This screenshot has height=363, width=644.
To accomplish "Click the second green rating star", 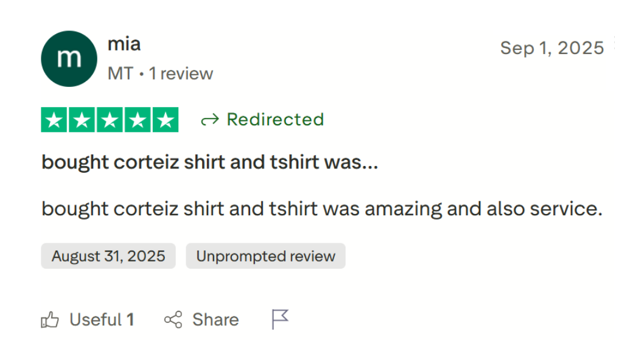I will click(82, 120).
